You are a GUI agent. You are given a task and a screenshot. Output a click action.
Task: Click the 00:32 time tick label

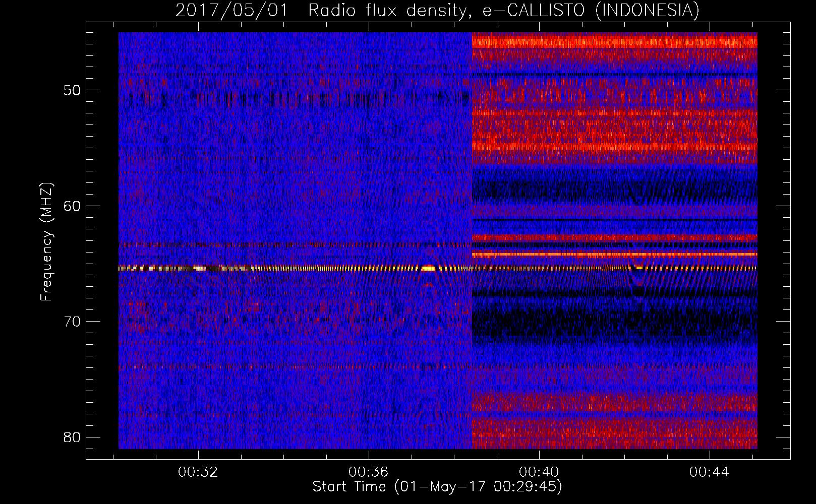198,472
